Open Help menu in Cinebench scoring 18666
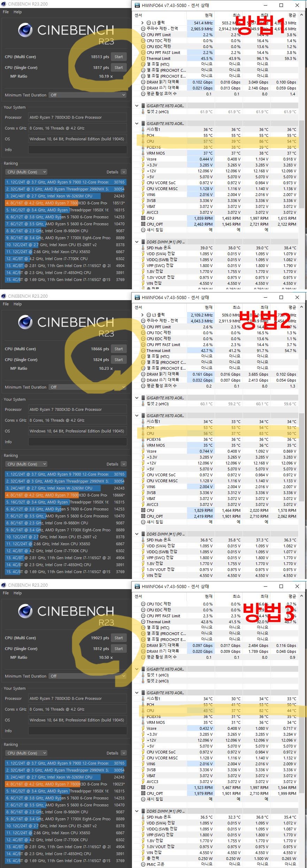 17,304
